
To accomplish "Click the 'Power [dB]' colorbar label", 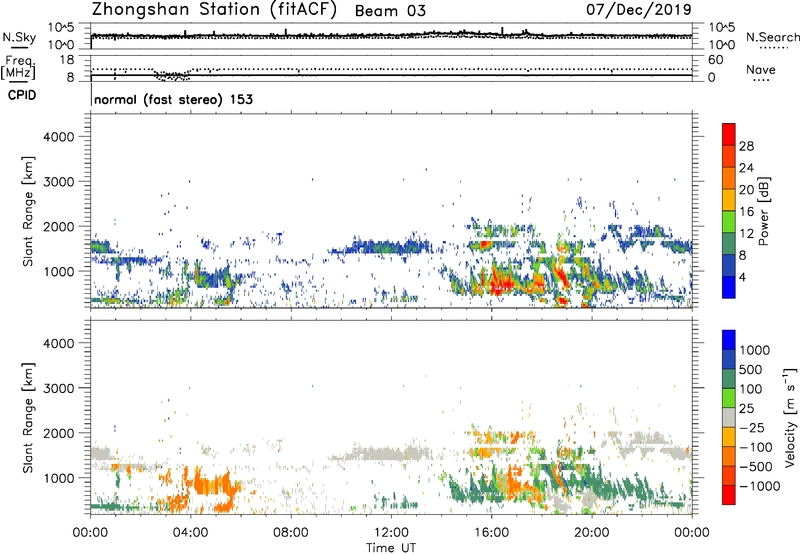I will click(x=764, y=211).
